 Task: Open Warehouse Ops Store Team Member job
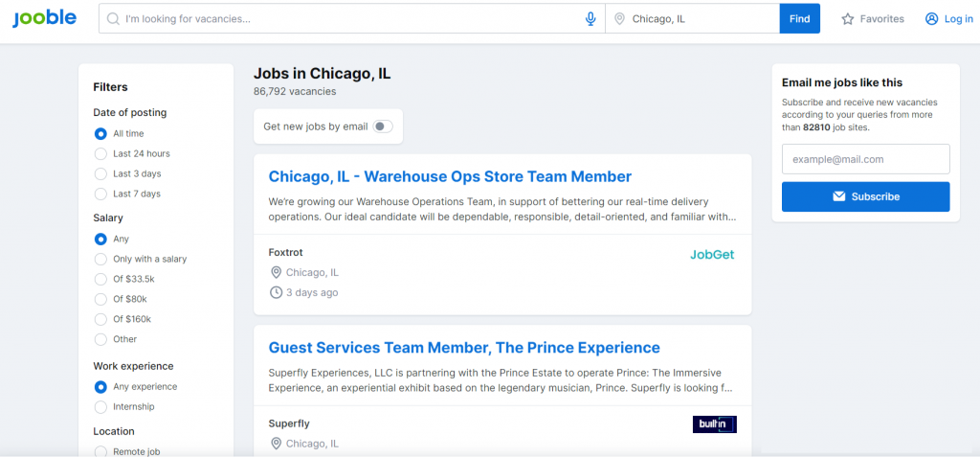[x=450, y=176]
